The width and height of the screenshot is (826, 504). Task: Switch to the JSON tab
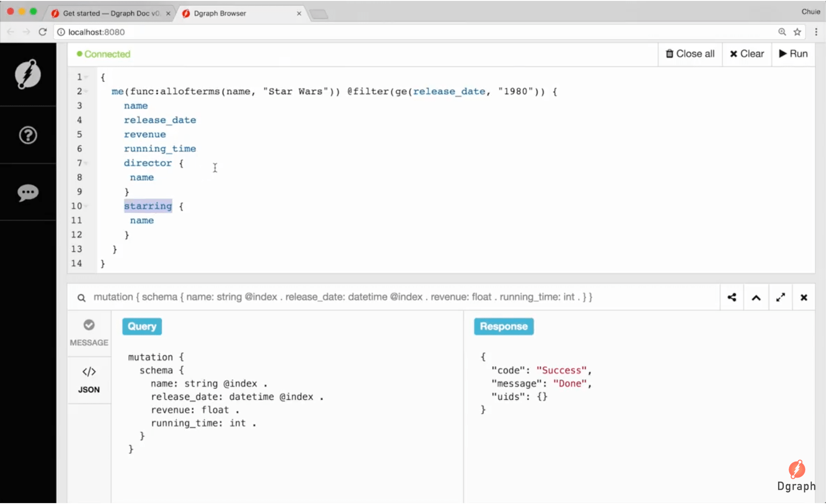point(89,380)
